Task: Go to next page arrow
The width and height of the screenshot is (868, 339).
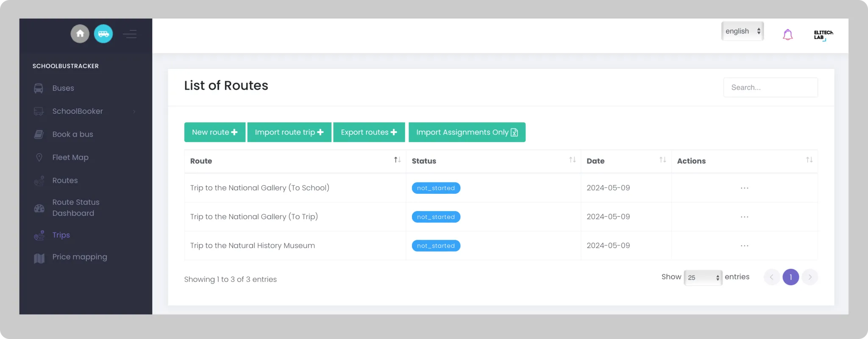Action: coord(810,277)
